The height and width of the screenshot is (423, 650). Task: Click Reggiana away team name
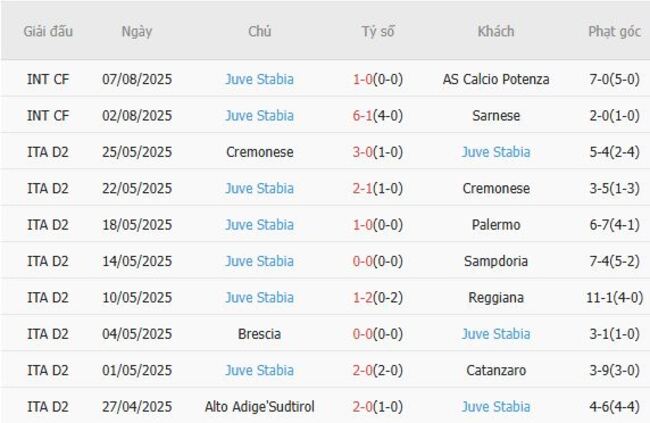coord(496,298)
